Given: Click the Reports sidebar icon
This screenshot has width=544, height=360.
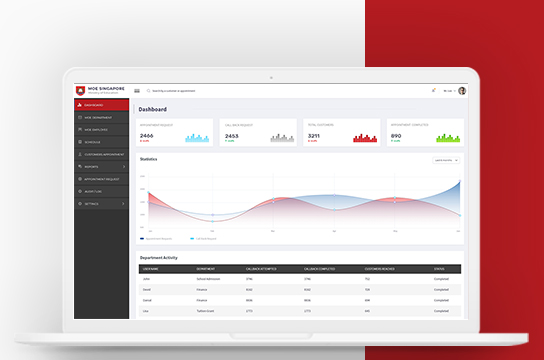Looking at the screenshot, I should point(80,166).
